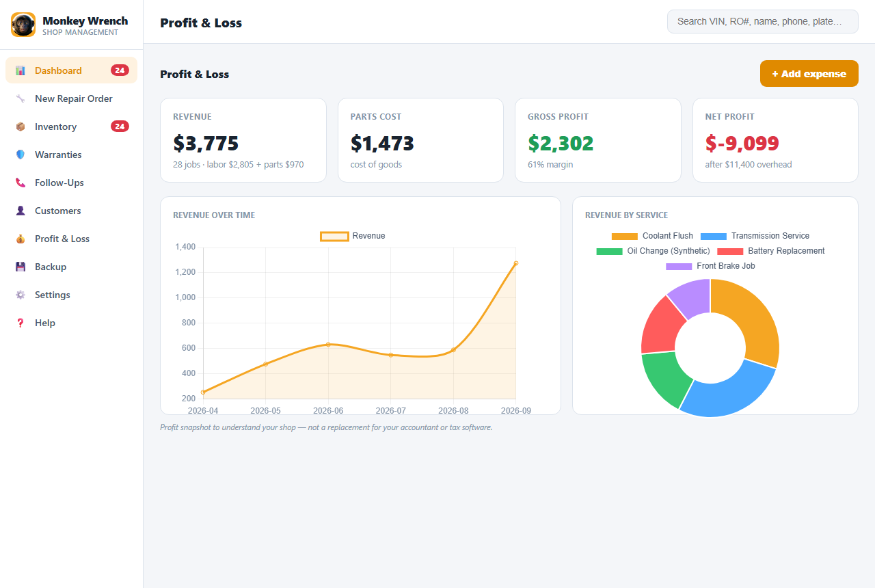The image size is (875, 588).
Task: Navigate to Warranties
Action: pos(71,155)
